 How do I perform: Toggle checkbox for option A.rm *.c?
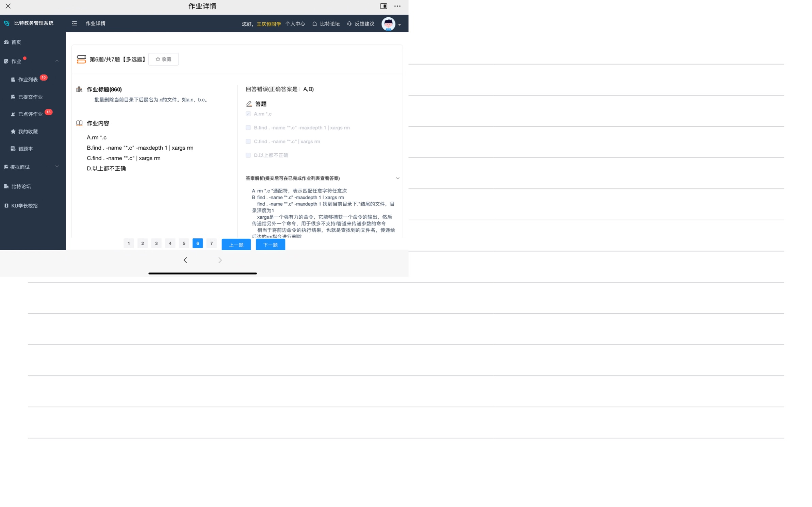[248, 114]
